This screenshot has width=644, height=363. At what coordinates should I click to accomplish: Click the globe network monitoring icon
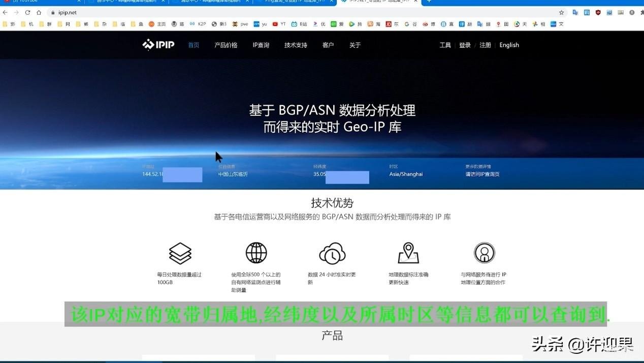point(256,253)
